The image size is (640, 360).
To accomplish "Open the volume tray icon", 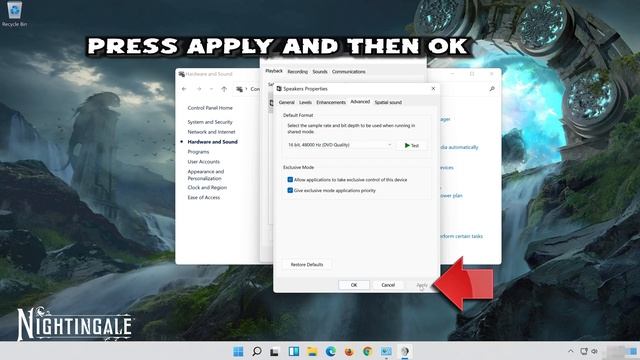I will (x=595, y=351).
